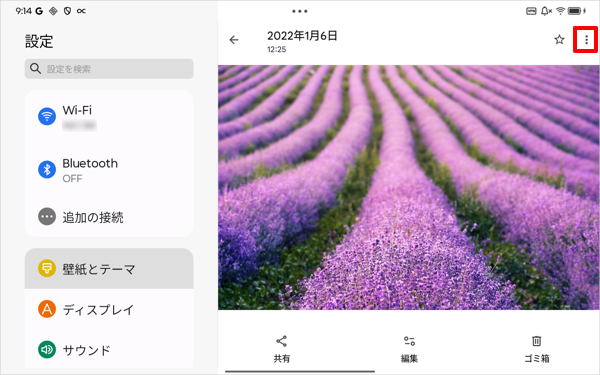Go back with the photo viewer arrow

234,40
